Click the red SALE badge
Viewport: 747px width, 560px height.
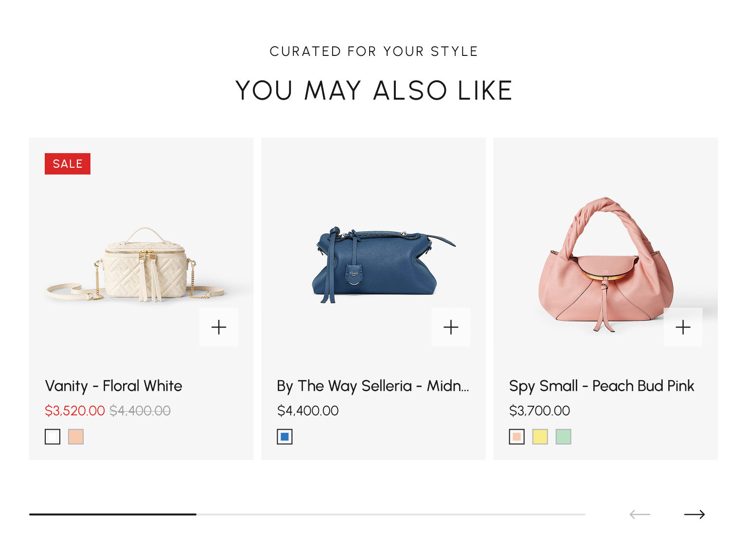coord(68,164)
